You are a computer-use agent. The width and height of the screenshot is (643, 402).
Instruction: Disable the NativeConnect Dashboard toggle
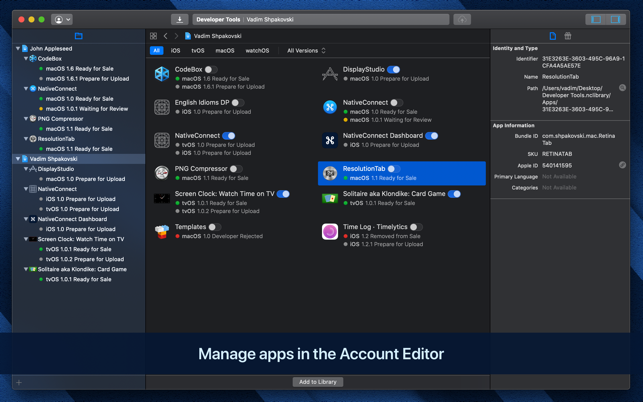point(431,136)
